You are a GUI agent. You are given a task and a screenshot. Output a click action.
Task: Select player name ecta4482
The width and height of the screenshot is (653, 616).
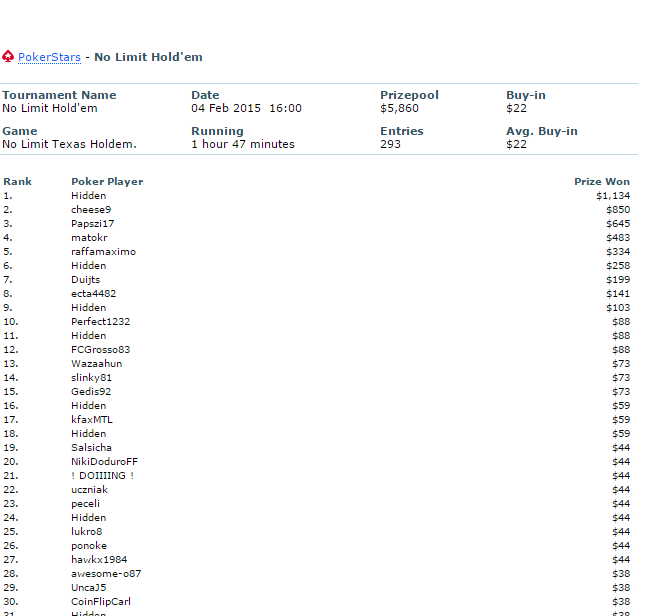(93, 294)
